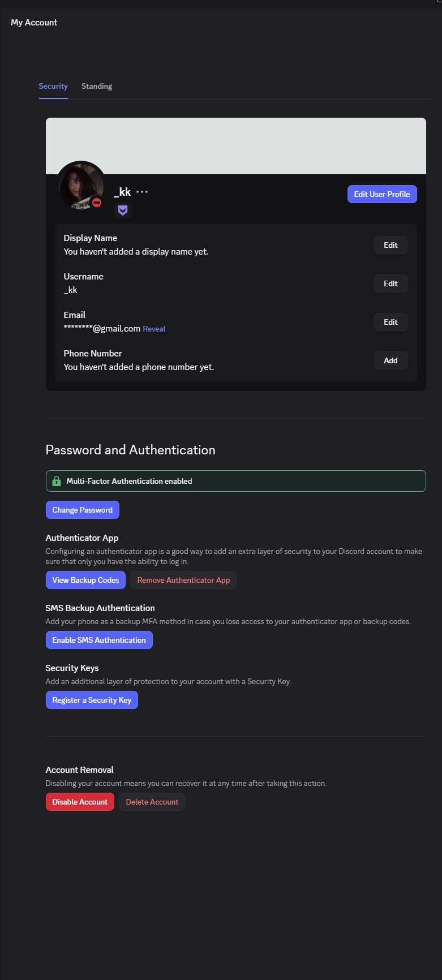
Task: Remove Authenticator App
Action: (x=183, y=580)
